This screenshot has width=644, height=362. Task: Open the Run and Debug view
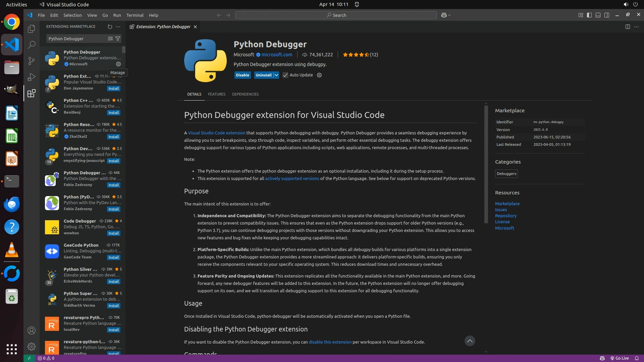pyautogui.click(x=32, y=77)
